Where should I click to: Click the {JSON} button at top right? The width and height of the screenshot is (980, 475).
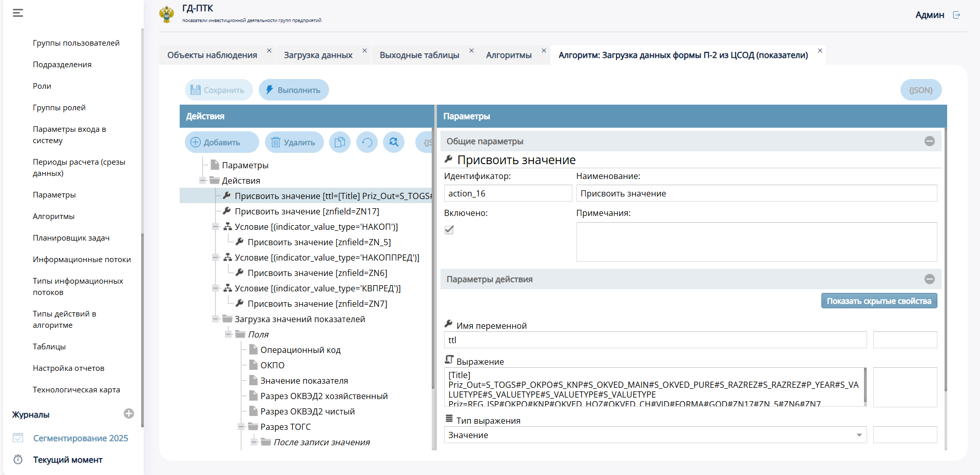click(x=921, y=90)
